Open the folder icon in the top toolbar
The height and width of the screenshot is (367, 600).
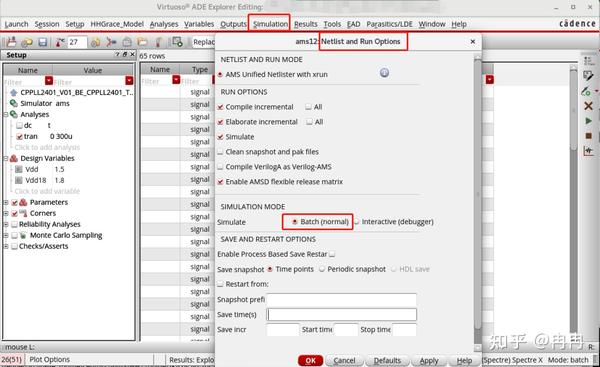pyautogui.click(x=142, y=42)
